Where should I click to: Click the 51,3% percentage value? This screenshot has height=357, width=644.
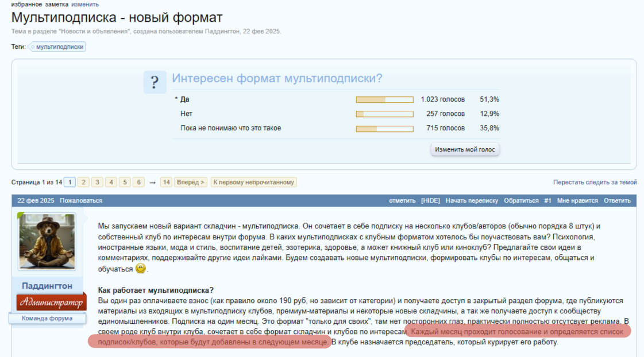pos(489,99)
